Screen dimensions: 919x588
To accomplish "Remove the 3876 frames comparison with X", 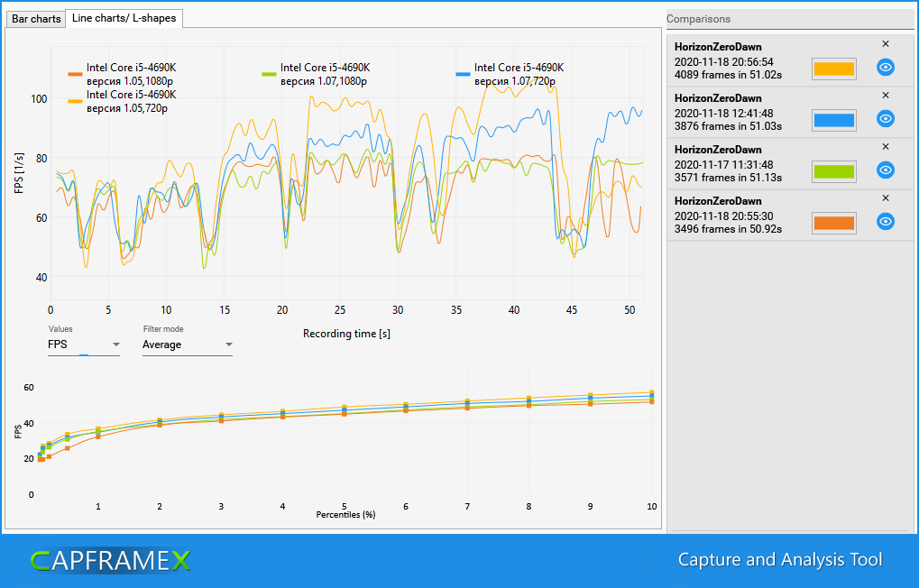I will point(886,95).
